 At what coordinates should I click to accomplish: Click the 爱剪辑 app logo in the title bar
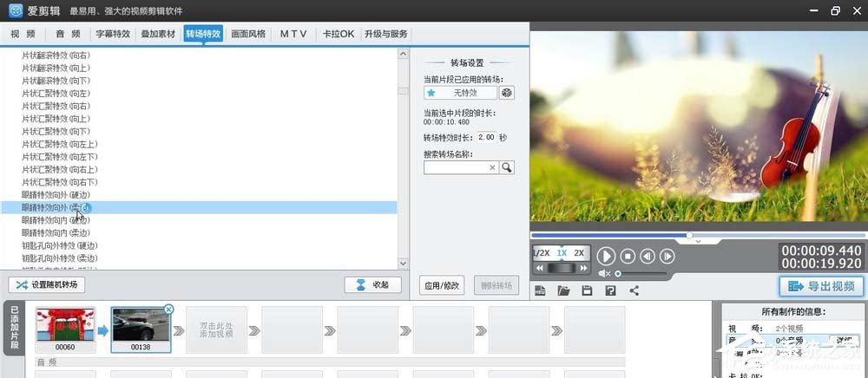click(x=16, y=10)
